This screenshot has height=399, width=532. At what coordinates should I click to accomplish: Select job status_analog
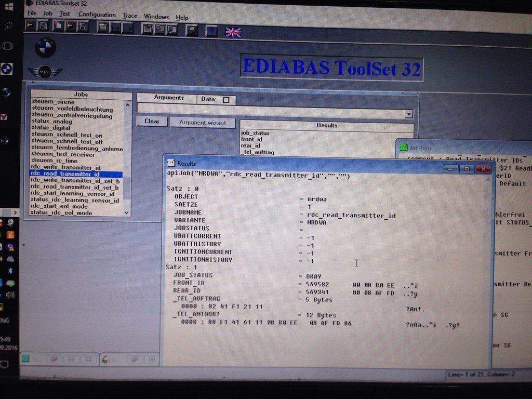tap(52, 122)
